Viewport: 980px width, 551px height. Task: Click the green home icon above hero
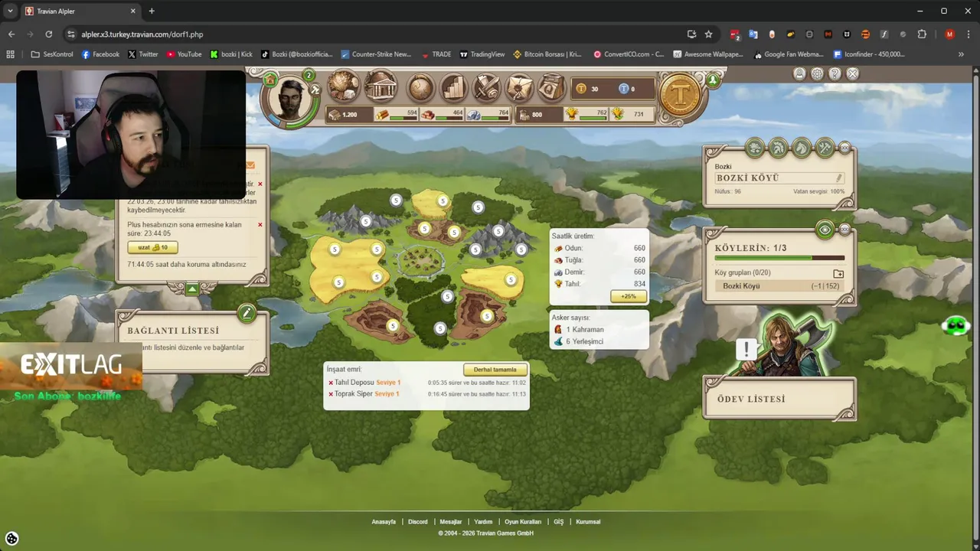[269, 79]
